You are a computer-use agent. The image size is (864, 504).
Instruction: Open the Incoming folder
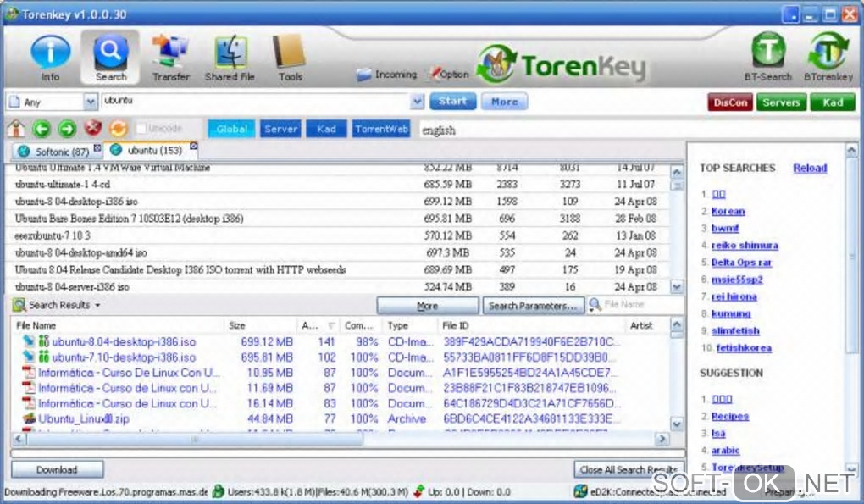point(387,75)
